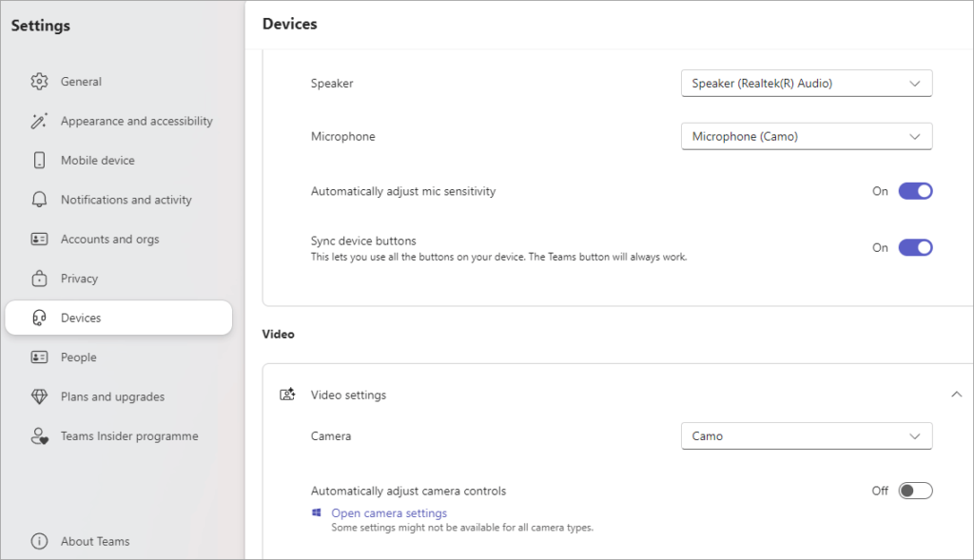Change the Camera using its dropdown
The width and height of the screenshot is (974, 560).
[806, 435]
